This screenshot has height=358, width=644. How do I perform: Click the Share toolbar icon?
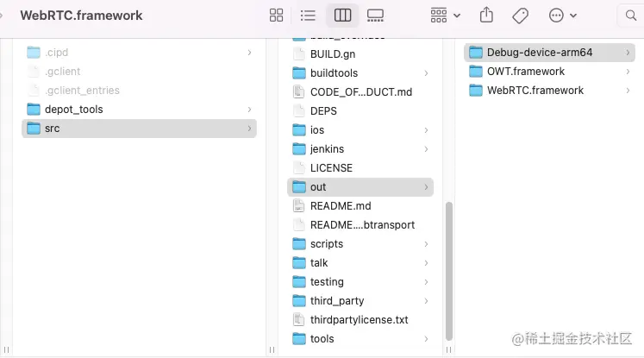(x=486, y=16)
